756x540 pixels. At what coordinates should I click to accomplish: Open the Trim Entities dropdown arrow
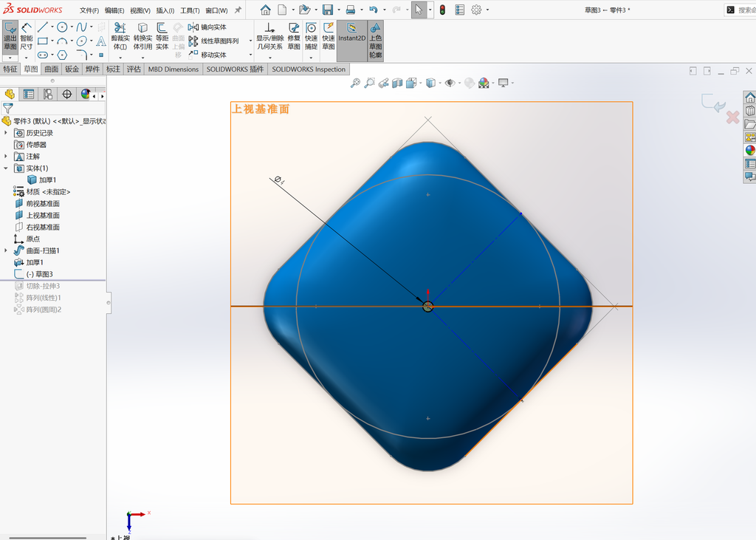click(x=120, y=58)
